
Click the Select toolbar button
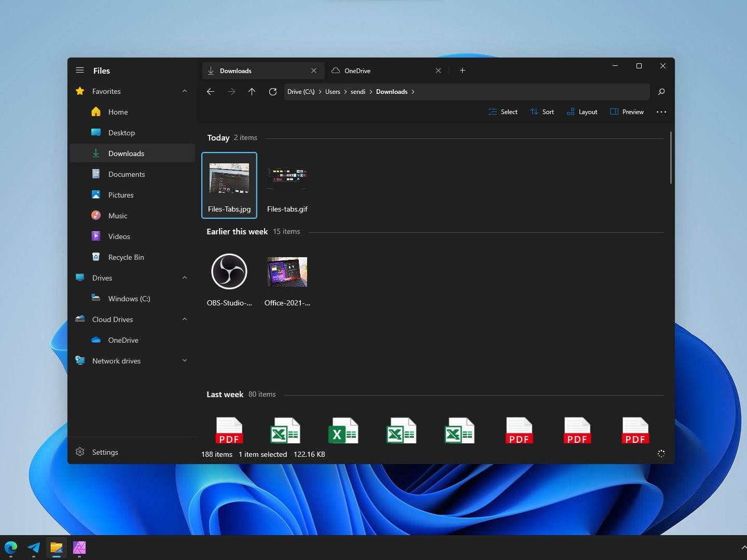tap(503, 112)
